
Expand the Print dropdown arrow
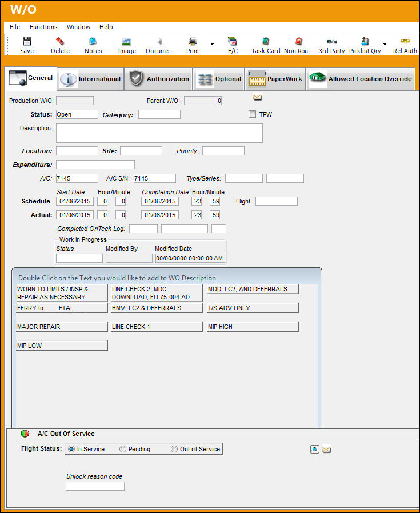[x=212, y=44]
